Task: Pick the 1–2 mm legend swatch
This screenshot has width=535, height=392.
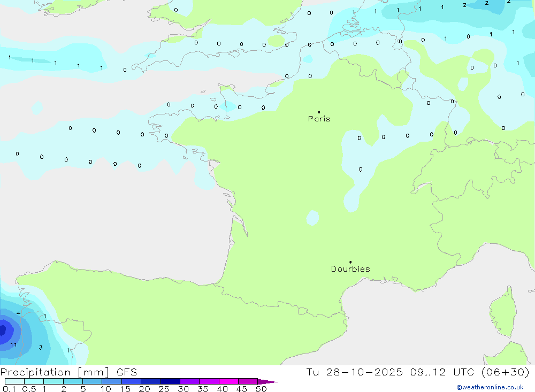Action: pyautogui.click(x=53, y=381)
